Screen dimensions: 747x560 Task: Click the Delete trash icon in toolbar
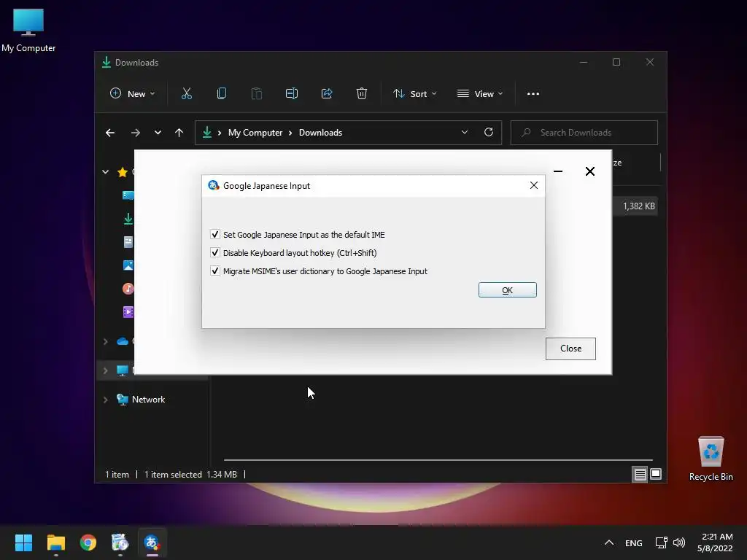point(362,94)
